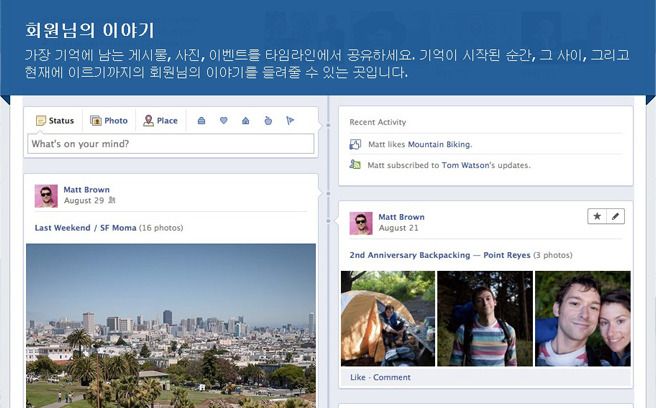
Task: Click the '회원님의 이야기' heading
Action: [90, 30]
